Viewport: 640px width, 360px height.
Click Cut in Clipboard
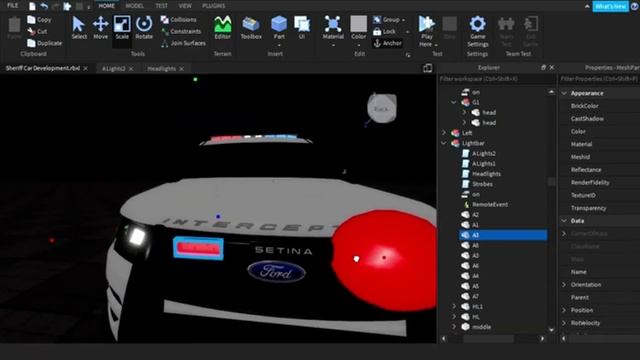pyautogui.click(x=37, y=31)
